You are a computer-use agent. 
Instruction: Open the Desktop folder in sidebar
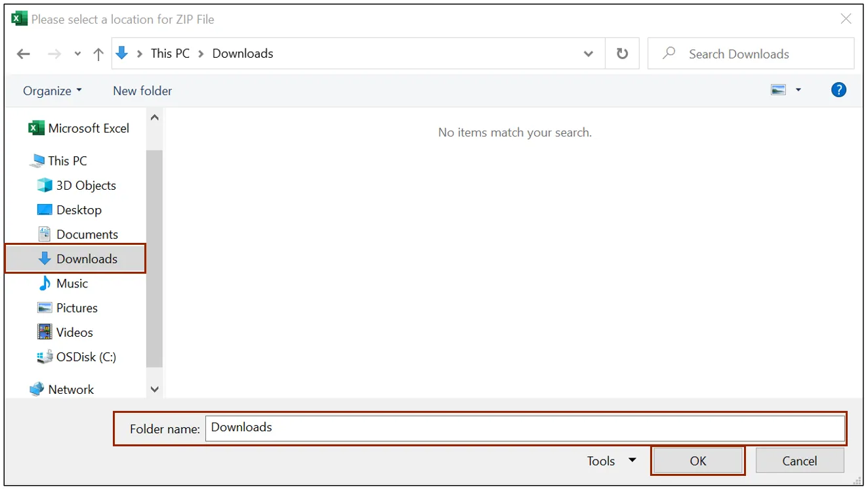tap(79, 210)
